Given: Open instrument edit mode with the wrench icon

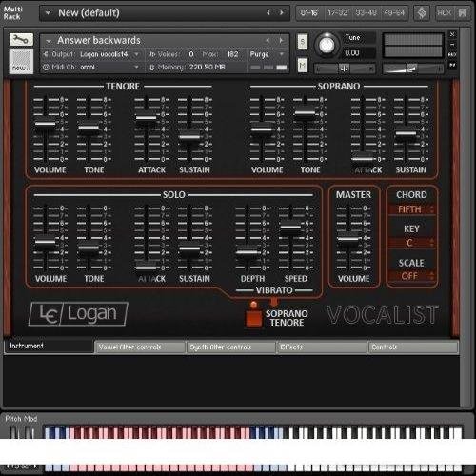Looking at the screenshot, I should point(21,40).
